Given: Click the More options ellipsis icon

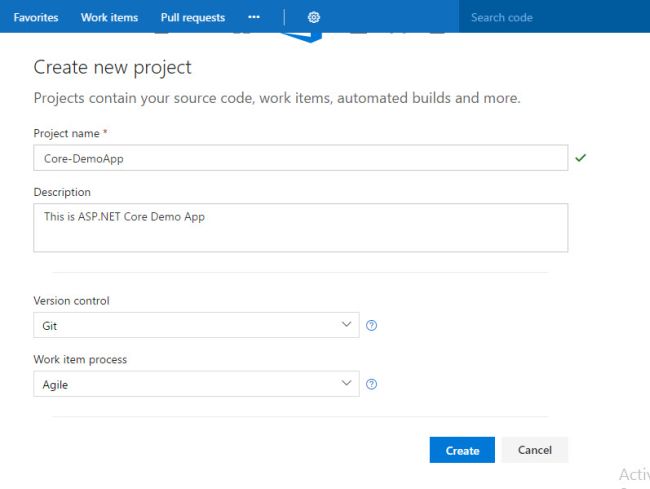Looking at the screenshot, I should pos(254,17).
